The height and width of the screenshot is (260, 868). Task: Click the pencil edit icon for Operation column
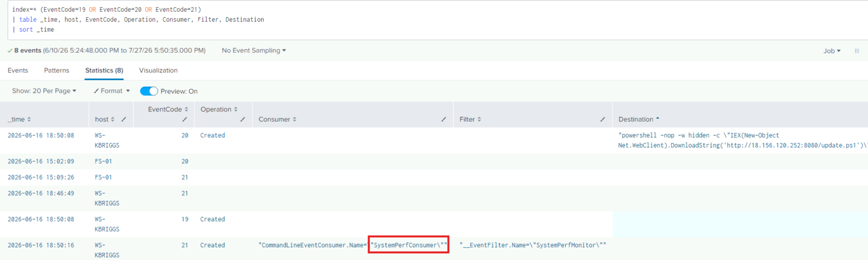tap(242, 119)
